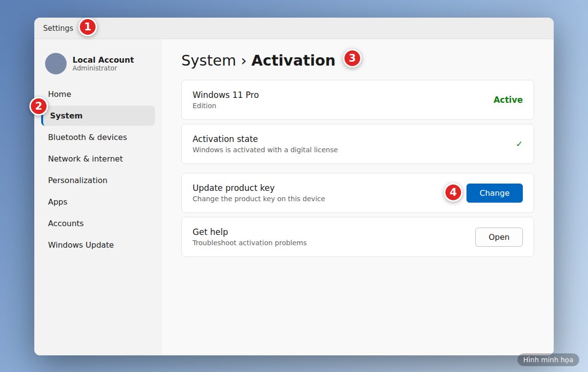The image size is (588, 372).
Task: Open Accounts settings
Action: (98, 223)
